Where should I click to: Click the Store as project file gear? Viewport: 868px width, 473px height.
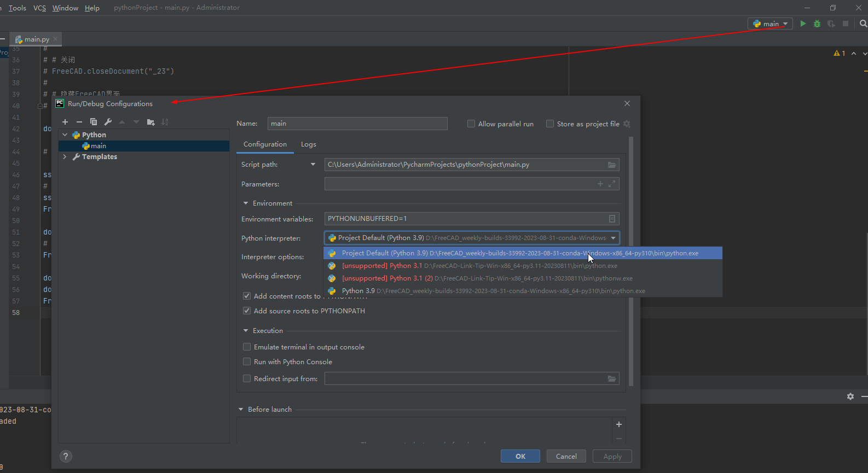[x=627, y=124]
